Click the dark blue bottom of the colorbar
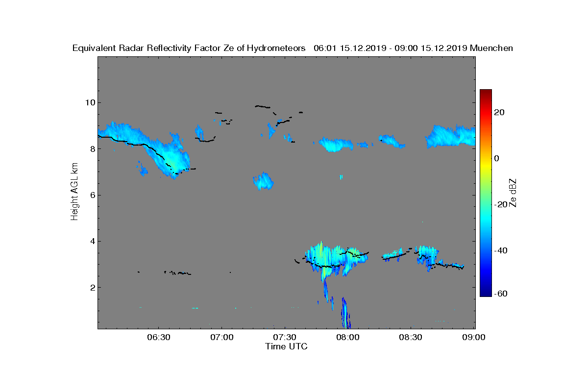Image resolution: width=588 pixels, height=392 pixels. [486, 293]
